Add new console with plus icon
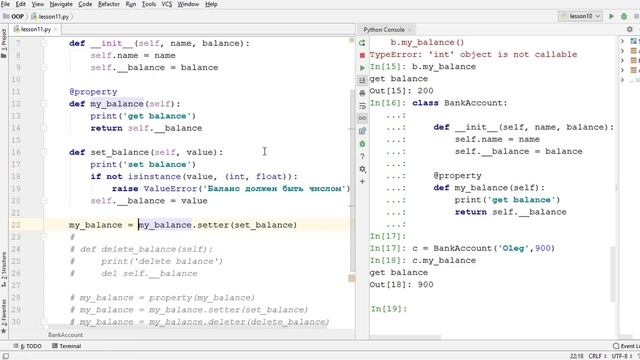The height and width of the screenshot is (360, 640). [x=362, y=182]
